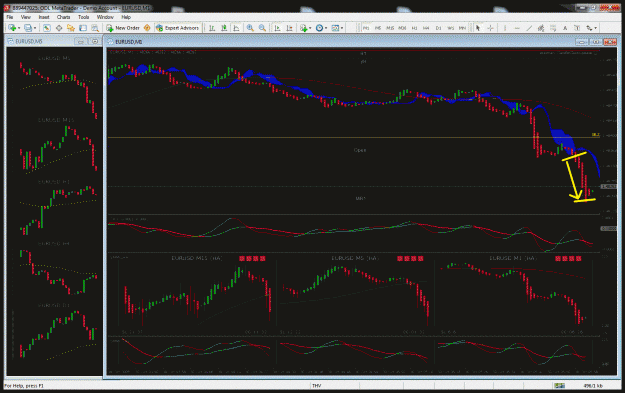Click the connection status bars in status bar
Screen dimensions: 625x393
(x=560, y=385)
